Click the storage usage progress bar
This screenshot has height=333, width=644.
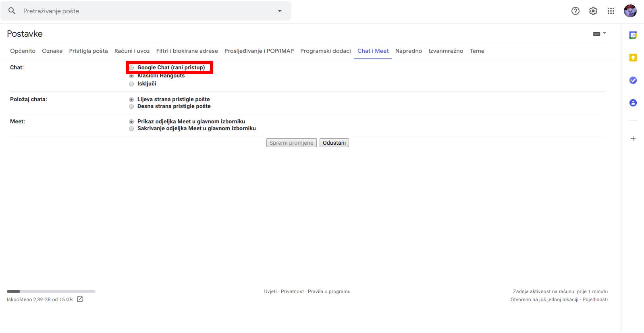click(51, 291)
